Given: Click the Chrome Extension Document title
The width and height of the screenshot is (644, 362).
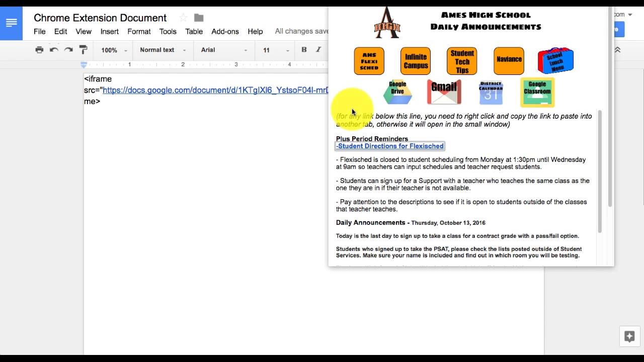Looking at the screenshot, I should (100, 18).
